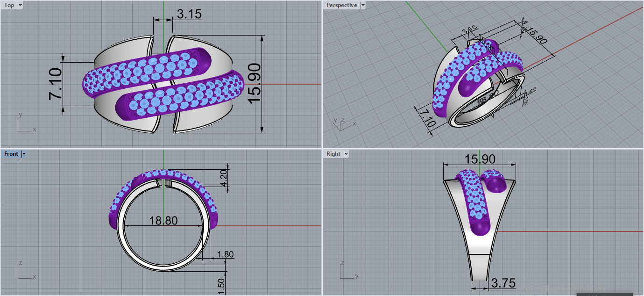Select the 1.80 dimension in Front view

point(226,255)
